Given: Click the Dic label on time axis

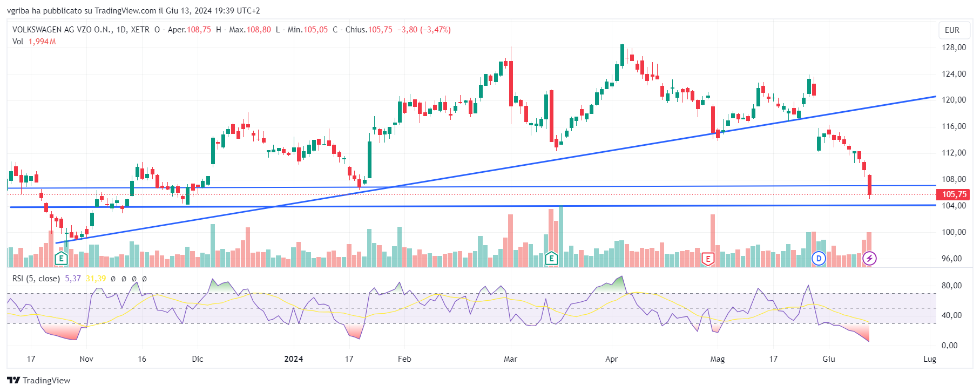Looking at the screenshot, I should [198, 359].
